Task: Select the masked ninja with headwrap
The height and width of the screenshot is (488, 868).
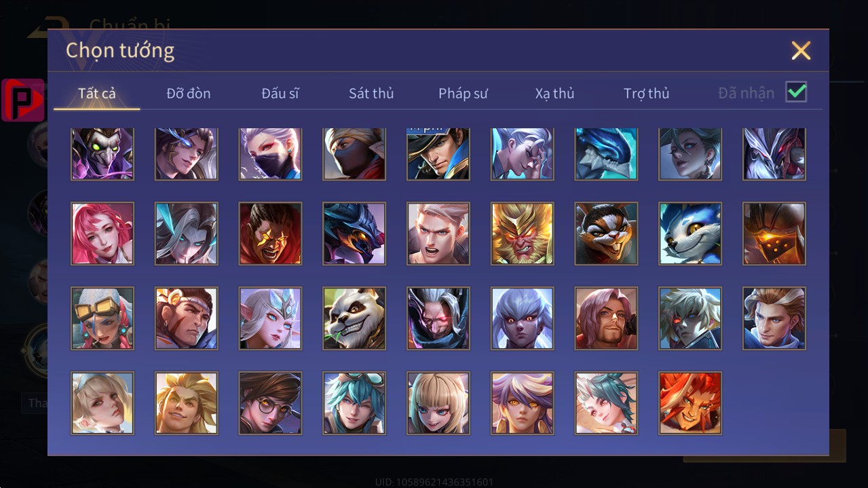Action: (354, 154)
